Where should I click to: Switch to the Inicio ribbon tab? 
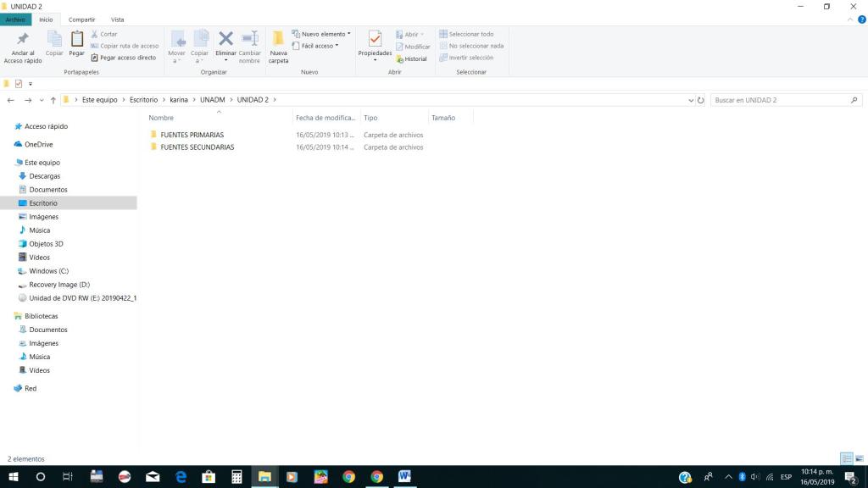(x=46, y=19)
